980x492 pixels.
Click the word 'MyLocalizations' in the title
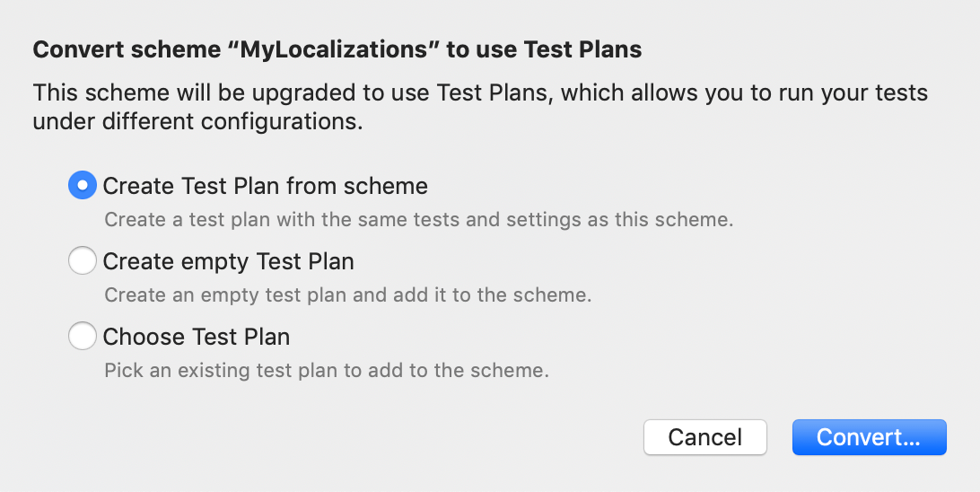click(x=335, y=49)
